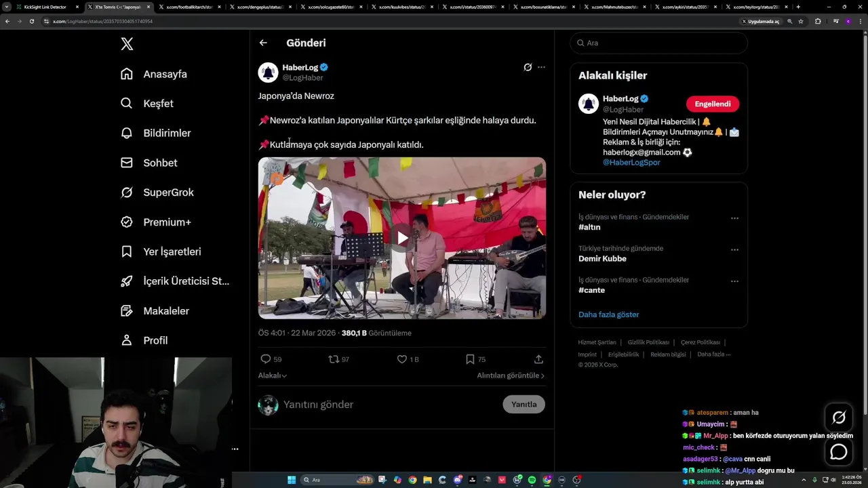
Task: Share the post via share icon
Action: click(x=538, y=359)
